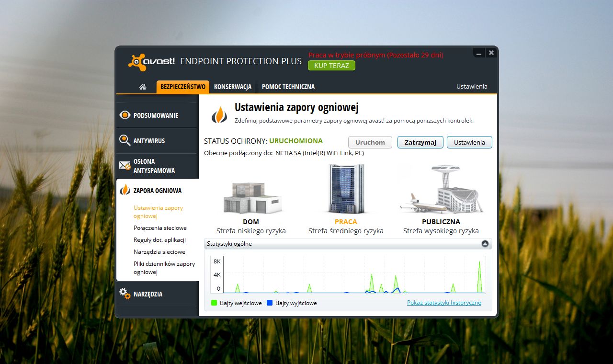The image size is (613, 364).
Task: Switch to the KONSERWACJA tab
Action: (233, 87)
